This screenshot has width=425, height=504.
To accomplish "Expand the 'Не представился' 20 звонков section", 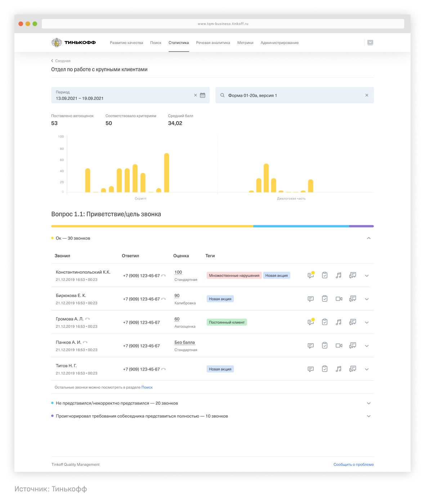I will coord(368,403).
